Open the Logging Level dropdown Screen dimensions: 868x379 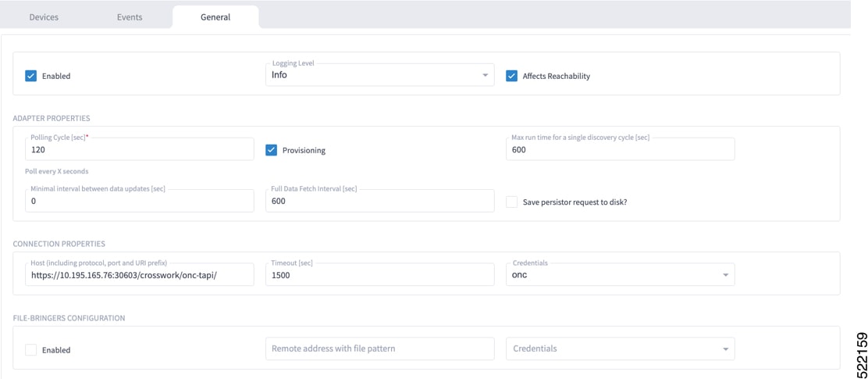click(379, 75)
